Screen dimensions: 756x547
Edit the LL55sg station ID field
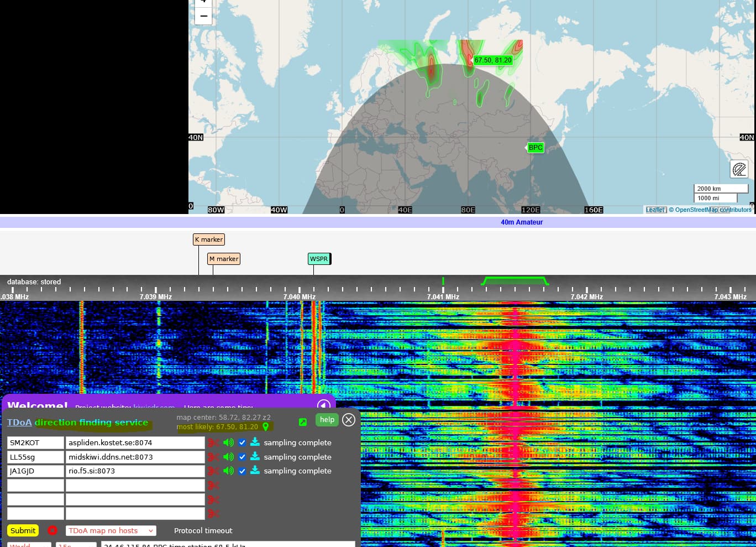pyautogui.click(x=35, y=457)
